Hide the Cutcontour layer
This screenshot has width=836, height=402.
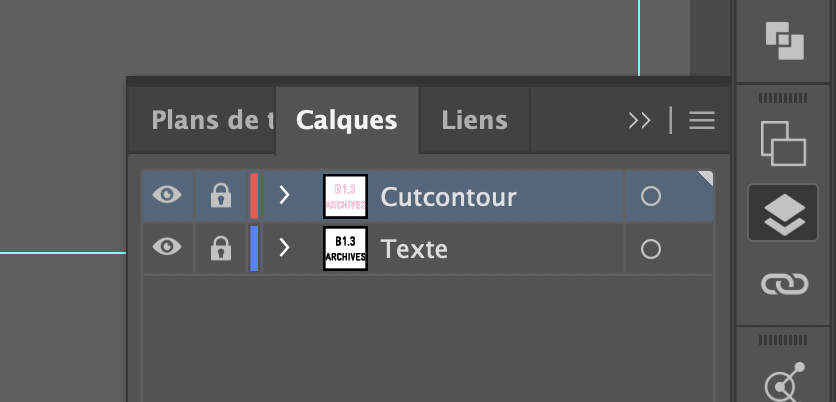pyautogui.click(x=167, y=196)
